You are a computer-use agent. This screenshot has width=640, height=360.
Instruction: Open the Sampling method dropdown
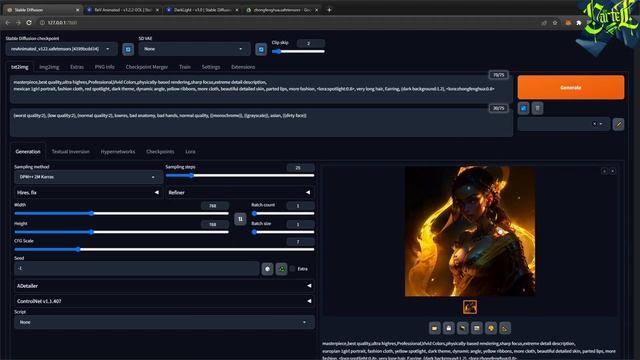click(88, 177)
